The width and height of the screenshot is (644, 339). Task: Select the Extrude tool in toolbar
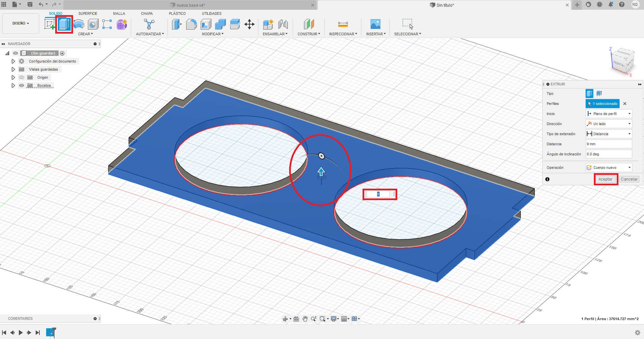(64, 24)
